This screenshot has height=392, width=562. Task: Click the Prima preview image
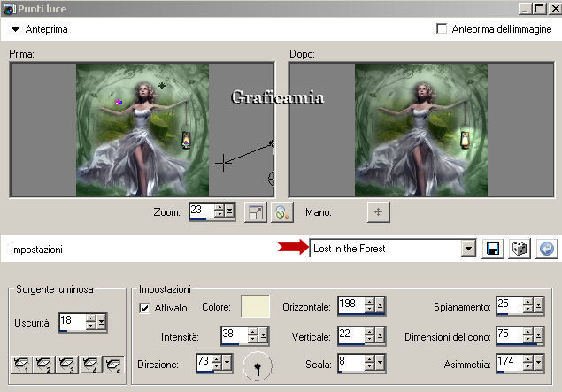point(142,130)
